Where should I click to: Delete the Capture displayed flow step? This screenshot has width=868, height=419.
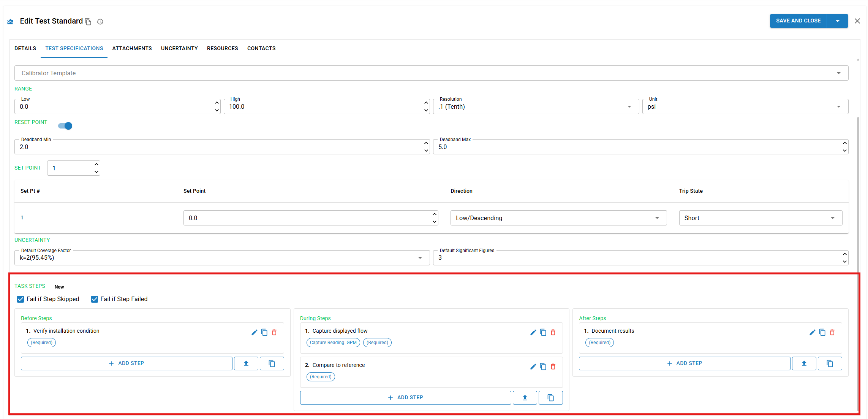553,332
